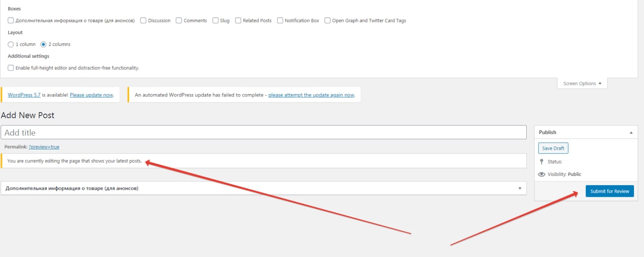Focus the Add title field

tap(264, 132)
